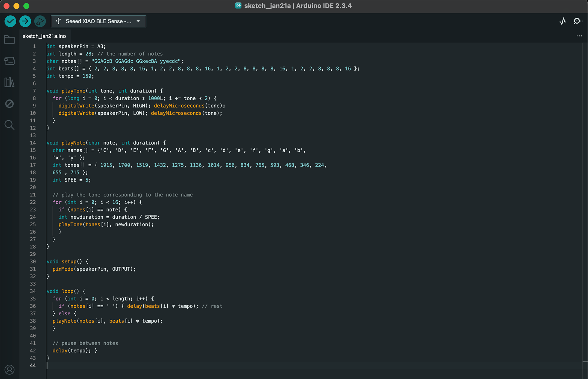The image size is (588, 379).
Task: Open the Library Manager sidebar
Action: pos(9,82)
